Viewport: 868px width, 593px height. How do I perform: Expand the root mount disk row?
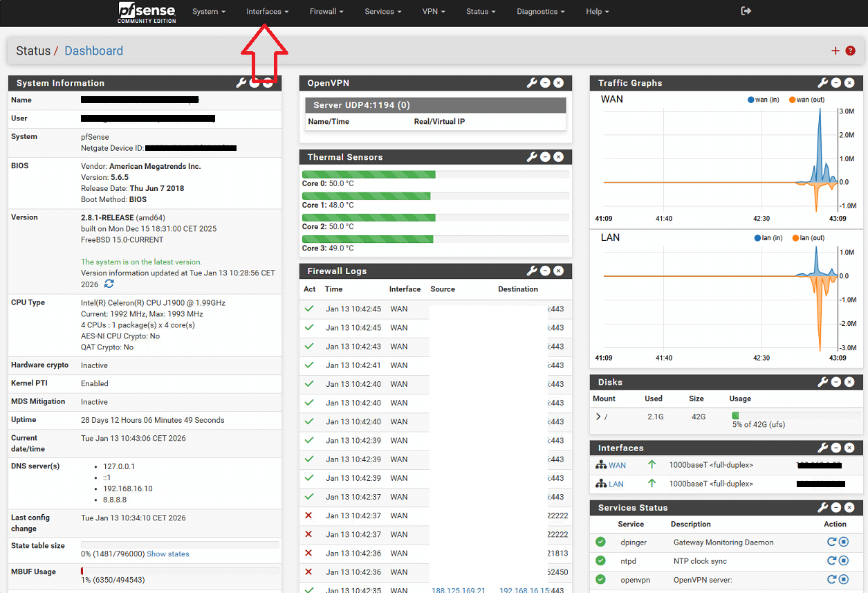click(x=598, y=417)
